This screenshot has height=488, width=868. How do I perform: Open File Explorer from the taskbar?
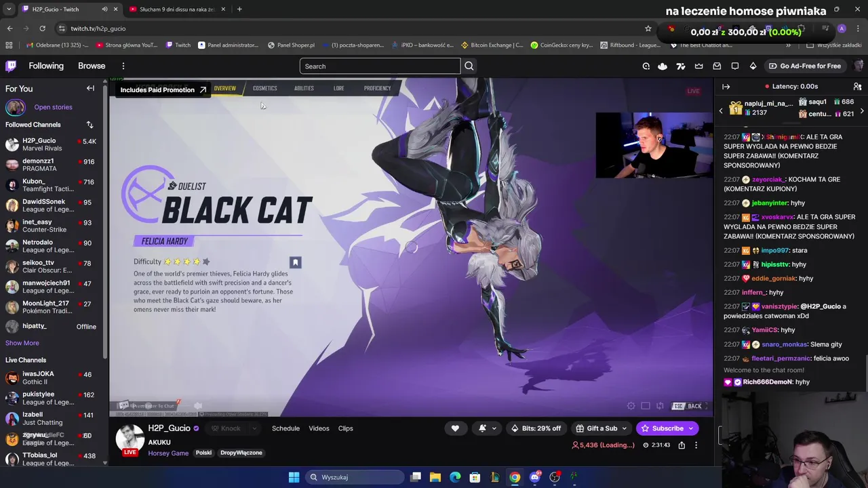click(x=435, y=477)
